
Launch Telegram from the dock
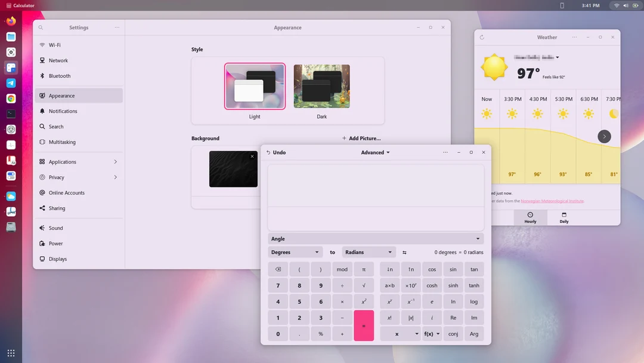point(11,83)
